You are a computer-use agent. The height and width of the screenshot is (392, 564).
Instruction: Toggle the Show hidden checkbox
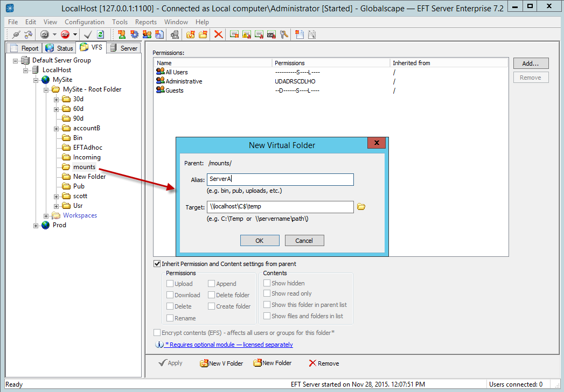pyautogui.click(x=267, y=283)
